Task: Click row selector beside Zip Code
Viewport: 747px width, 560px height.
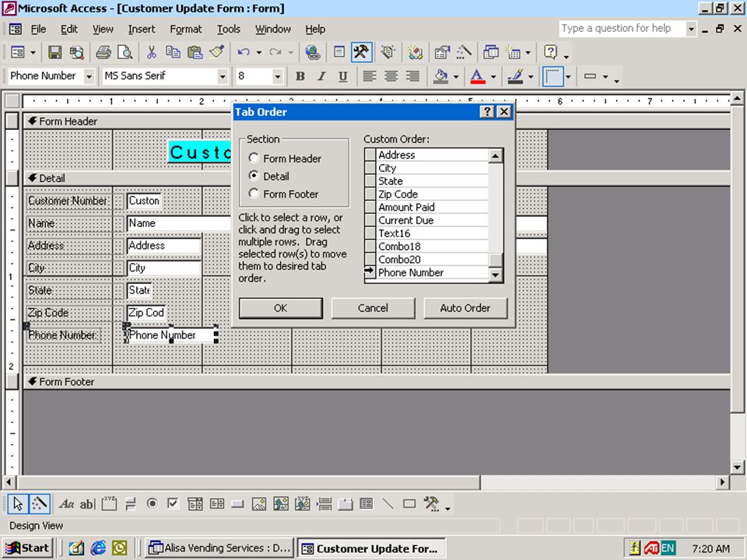Action: 370,194
